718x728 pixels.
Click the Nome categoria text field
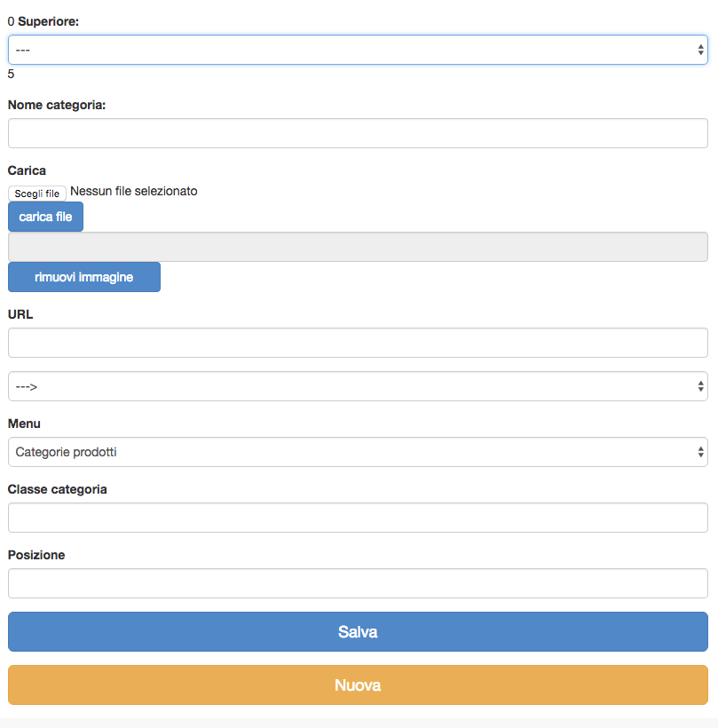click(358, 133)
